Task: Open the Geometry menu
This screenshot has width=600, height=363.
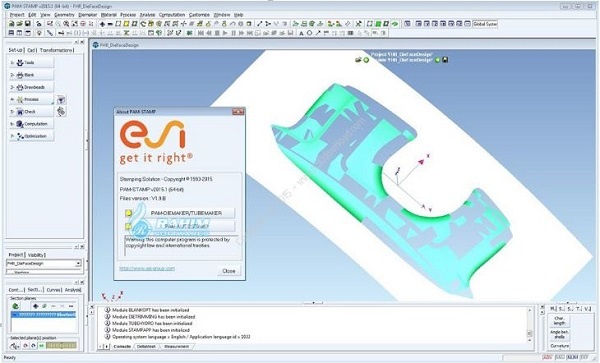Action: click(x=64, y=15)
